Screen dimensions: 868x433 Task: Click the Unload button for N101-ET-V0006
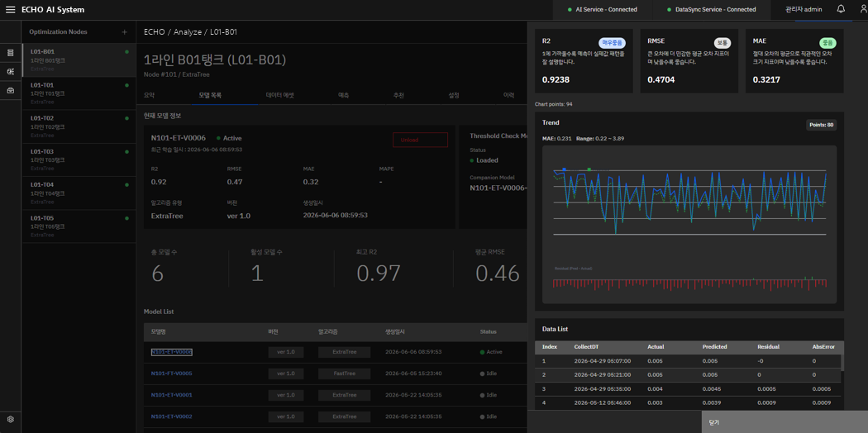pyautogui.click(x=420, y=140)
